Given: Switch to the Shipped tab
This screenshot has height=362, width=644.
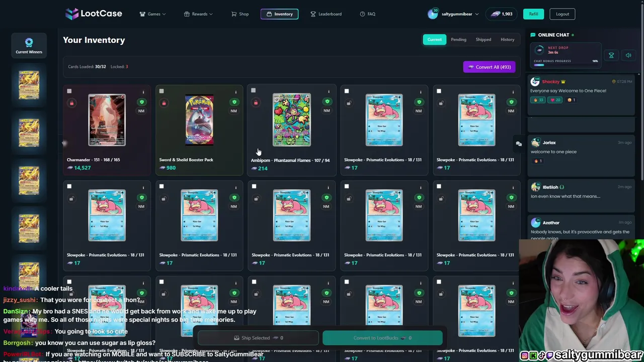Looking at the screenshot, I should coord(483,39).
